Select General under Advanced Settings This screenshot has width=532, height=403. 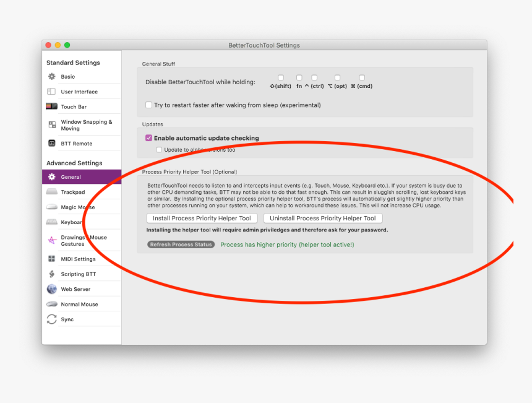click(x=82, y=177)
